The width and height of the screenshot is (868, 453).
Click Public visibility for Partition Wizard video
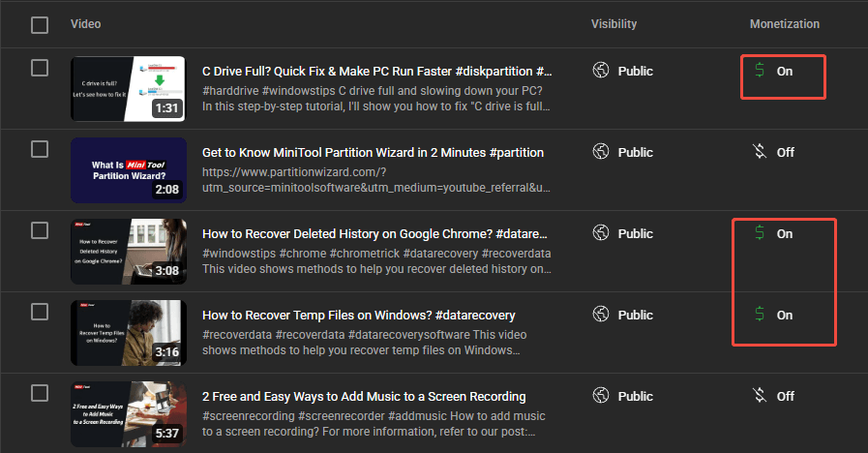(x=636, y=153)
